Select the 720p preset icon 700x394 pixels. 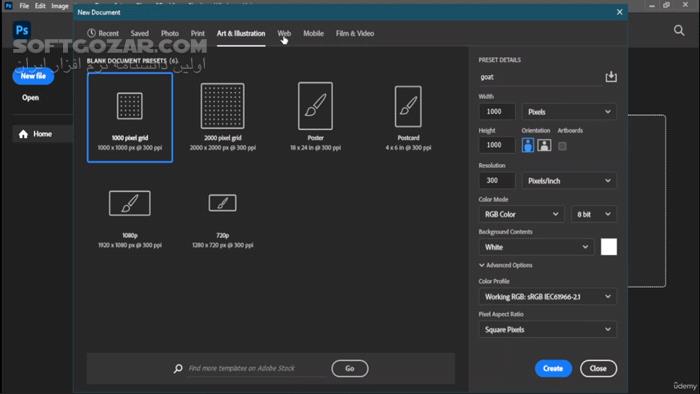point(222,203)
